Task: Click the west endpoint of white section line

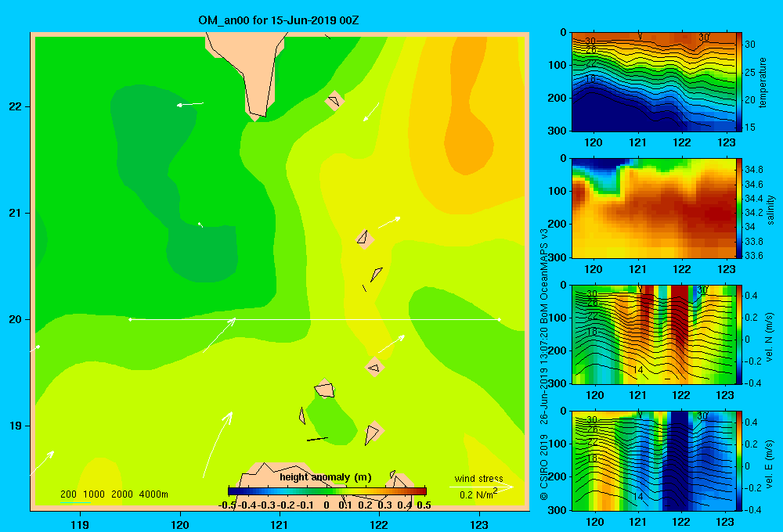Action: [130, 319]
